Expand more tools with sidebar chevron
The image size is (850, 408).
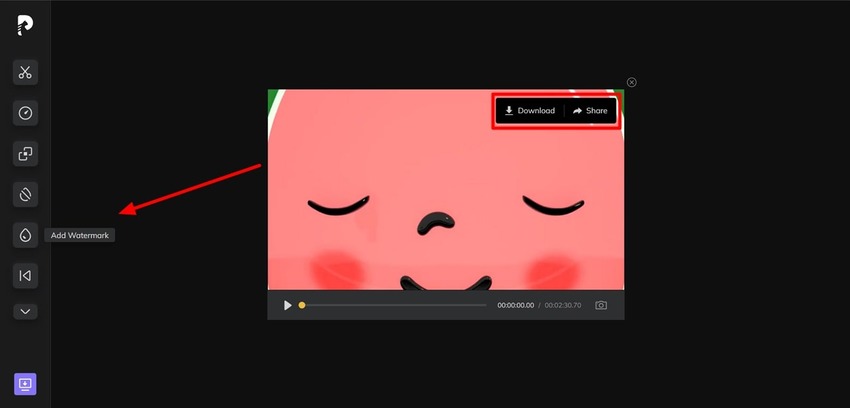click(26, 311)
